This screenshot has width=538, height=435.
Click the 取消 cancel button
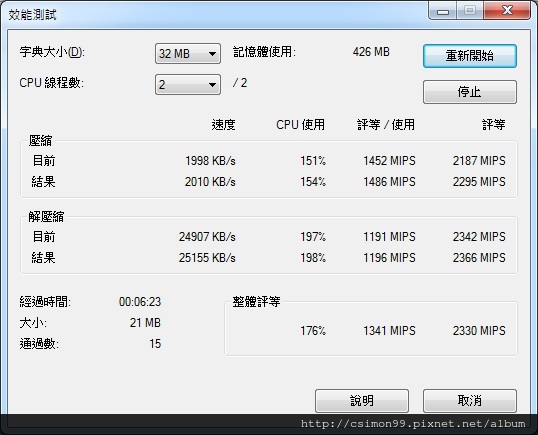470,401
